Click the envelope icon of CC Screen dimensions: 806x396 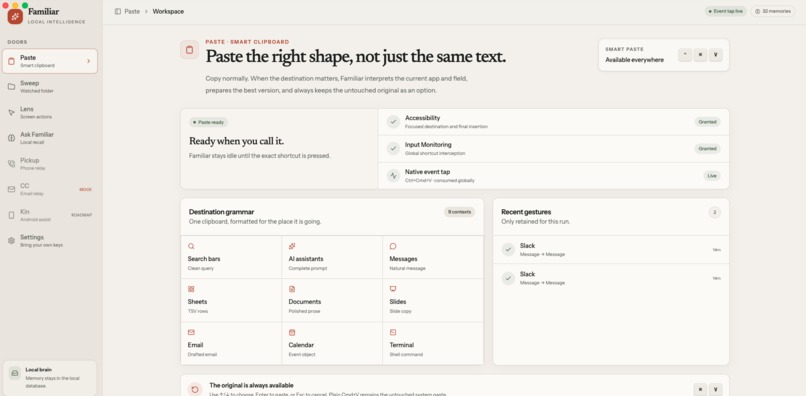click(11, 189)
